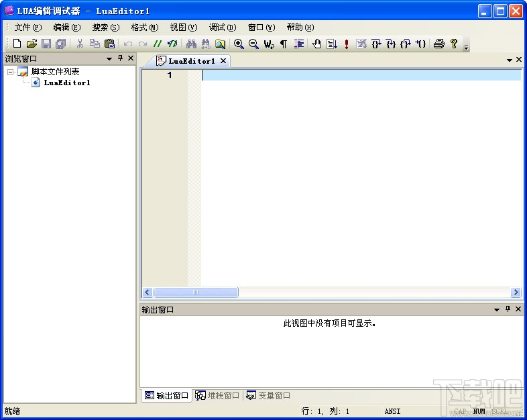This screenshot has width=527, height=420.
Task: Click the stop debugging icon
Action: point(361,44)
